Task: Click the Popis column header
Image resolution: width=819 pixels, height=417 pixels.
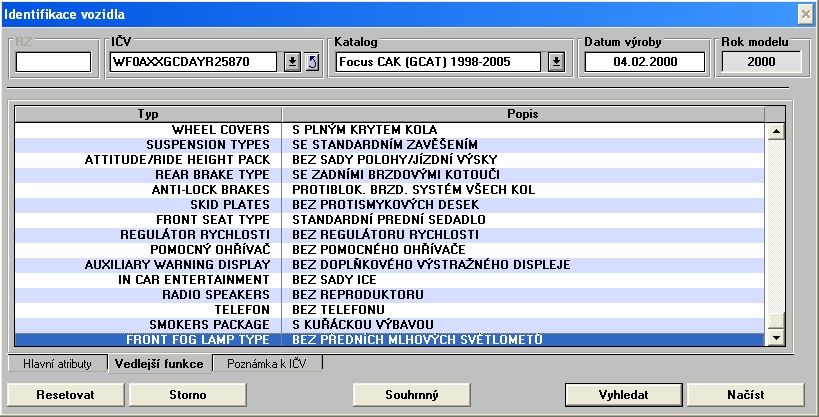Action: pos(523,114)
